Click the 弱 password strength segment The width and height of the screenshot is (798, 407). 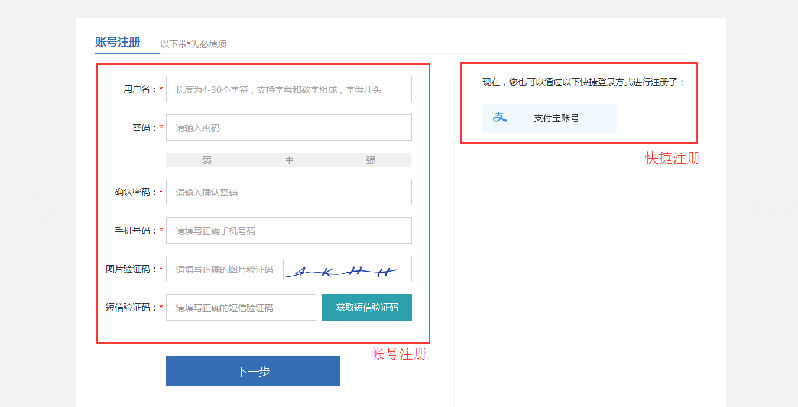207,159
